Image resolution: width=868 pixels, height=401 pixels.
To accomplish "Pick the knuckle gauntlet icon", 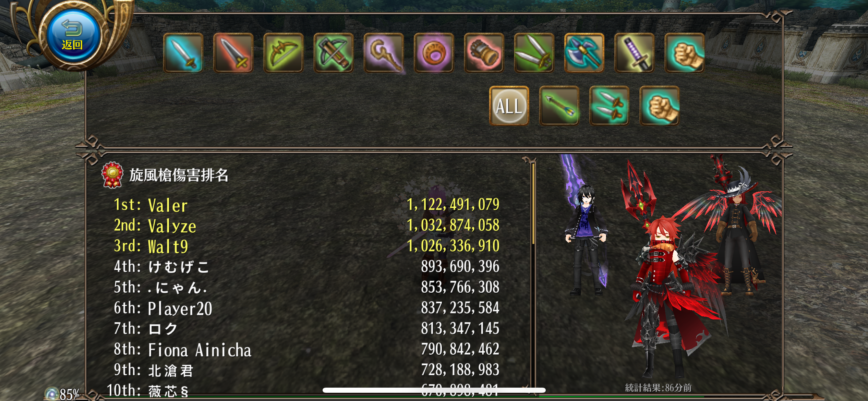I will 484,53.
